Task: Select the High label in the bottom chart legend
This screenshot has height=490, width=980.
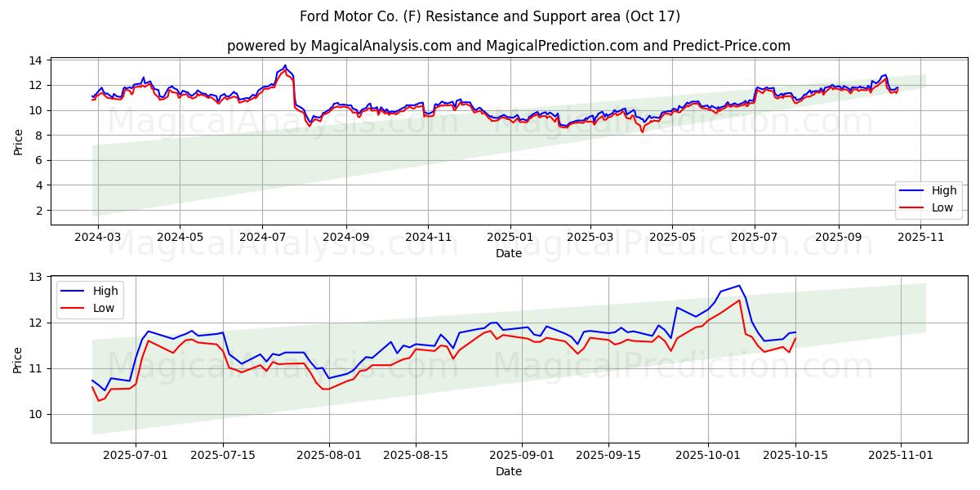Action: tap(105, 291)
